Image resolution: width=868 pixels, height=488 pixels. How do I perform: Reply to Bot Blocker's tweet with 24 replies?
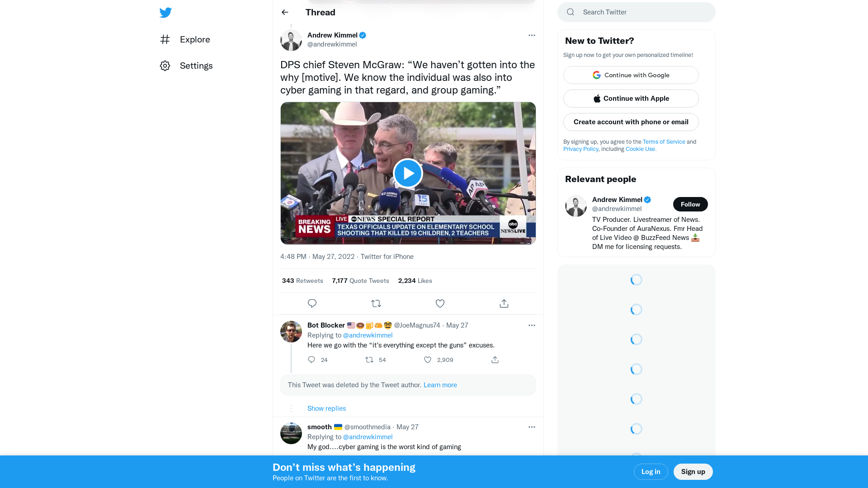311,360
